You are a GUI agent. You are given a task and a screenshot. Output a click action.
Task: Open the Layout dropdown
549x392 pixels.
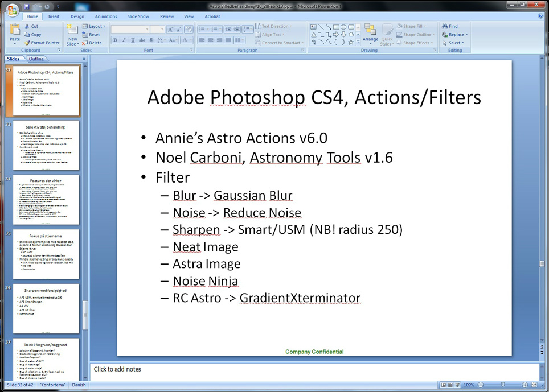(x=93, y=26)
